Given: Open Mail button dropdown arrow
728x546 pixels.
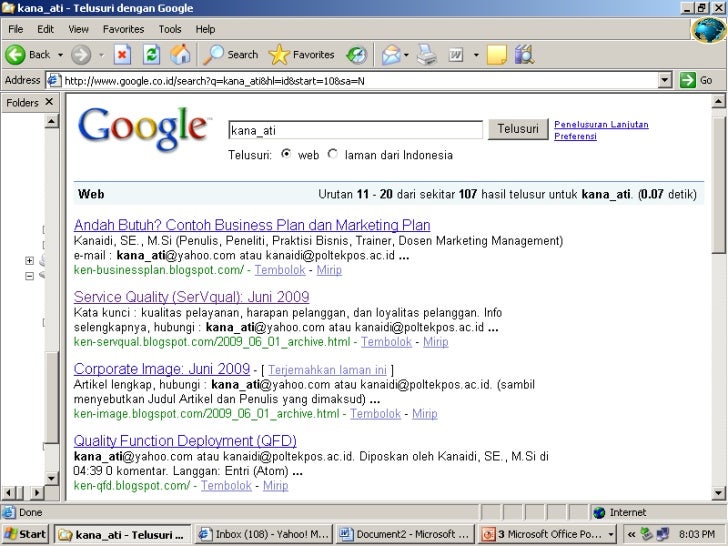Looking at the screenshot, I should coord(406,55).
